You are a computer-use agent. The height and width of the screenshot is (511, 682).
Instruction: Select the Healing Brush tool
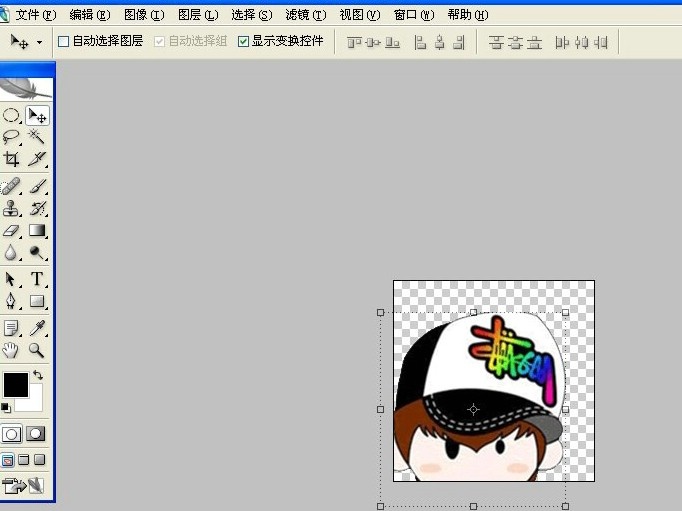tap(11, 187)
